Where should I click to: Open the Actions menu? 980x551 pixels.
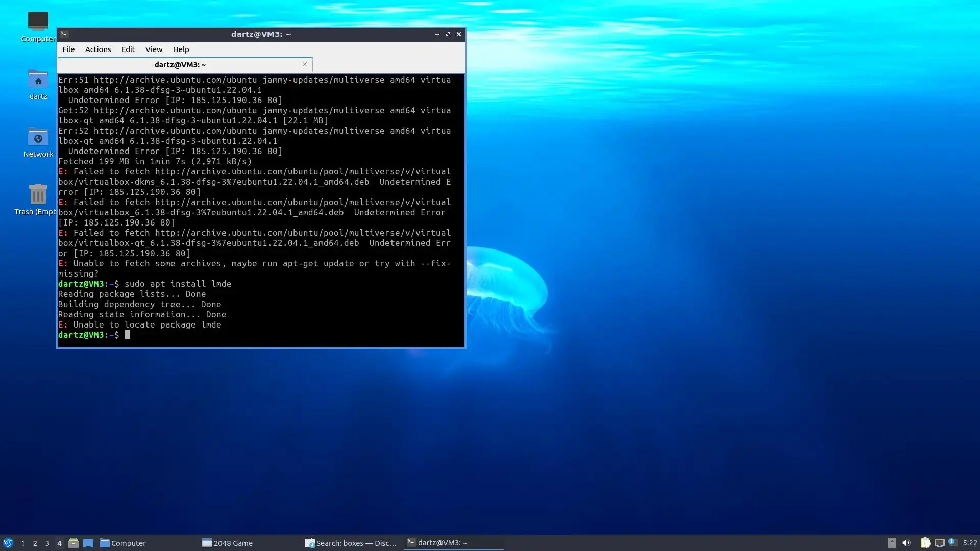pos(97,49)
